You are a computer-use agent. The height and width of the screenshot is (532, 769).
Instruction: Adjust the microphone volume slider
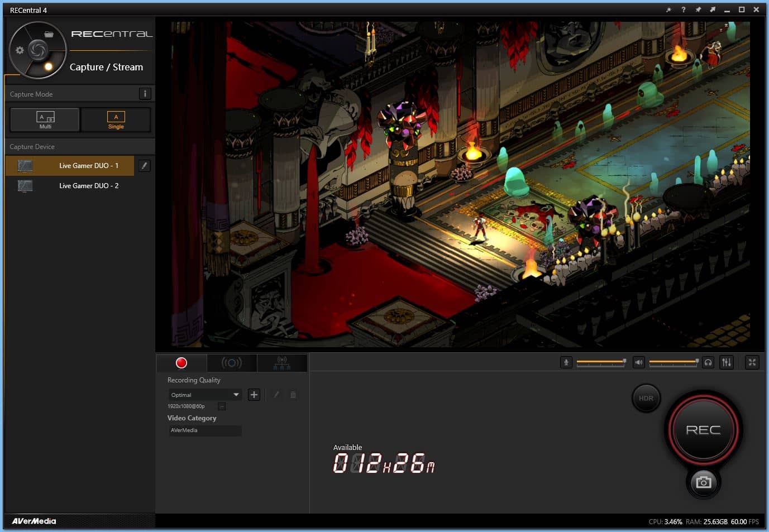(601, 362)
